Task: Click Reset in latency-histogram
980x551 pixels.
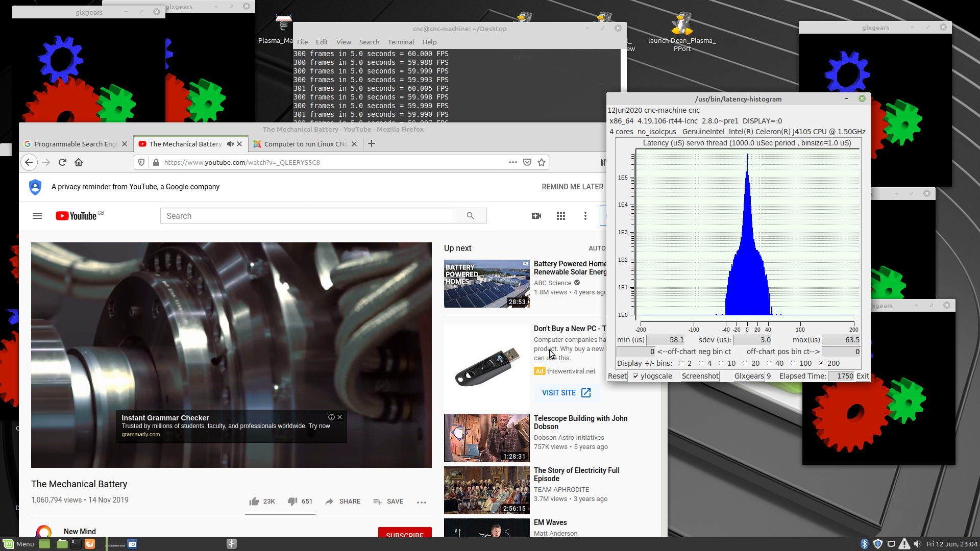Action: [x=617, y=376]
